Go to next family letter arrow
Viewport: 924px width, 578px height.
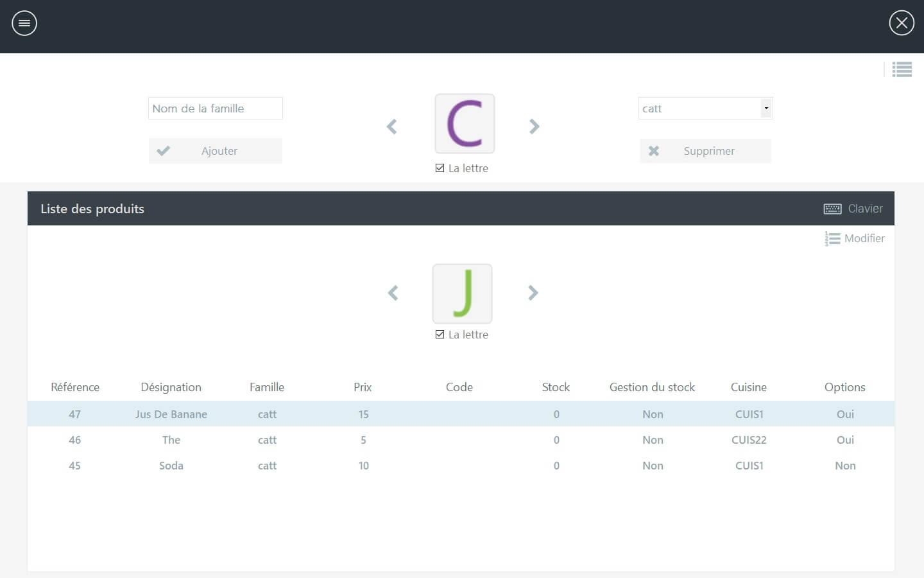click(x=534, y=127)
